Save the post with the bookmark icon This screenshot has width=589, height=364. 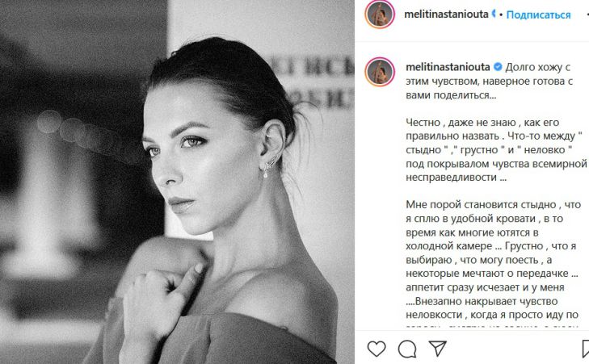tap(586, 349)
